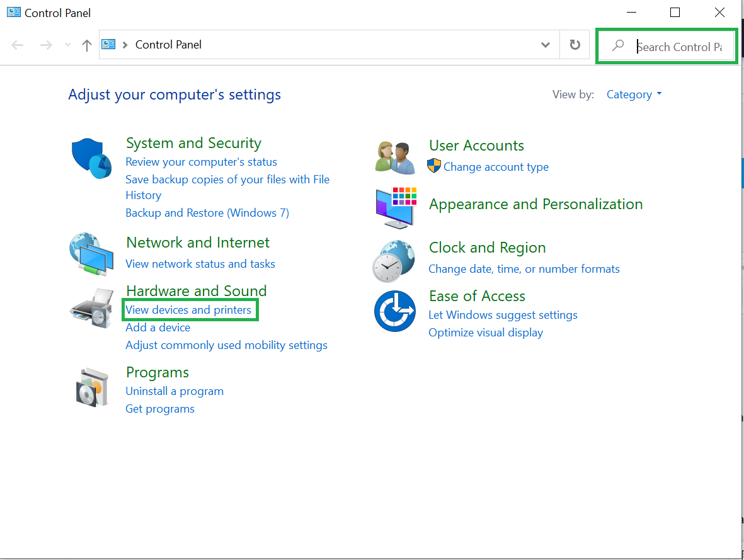744x560 pixels.
Task: Open the Hardware and Sound printer icon
Action: [91, 309]
